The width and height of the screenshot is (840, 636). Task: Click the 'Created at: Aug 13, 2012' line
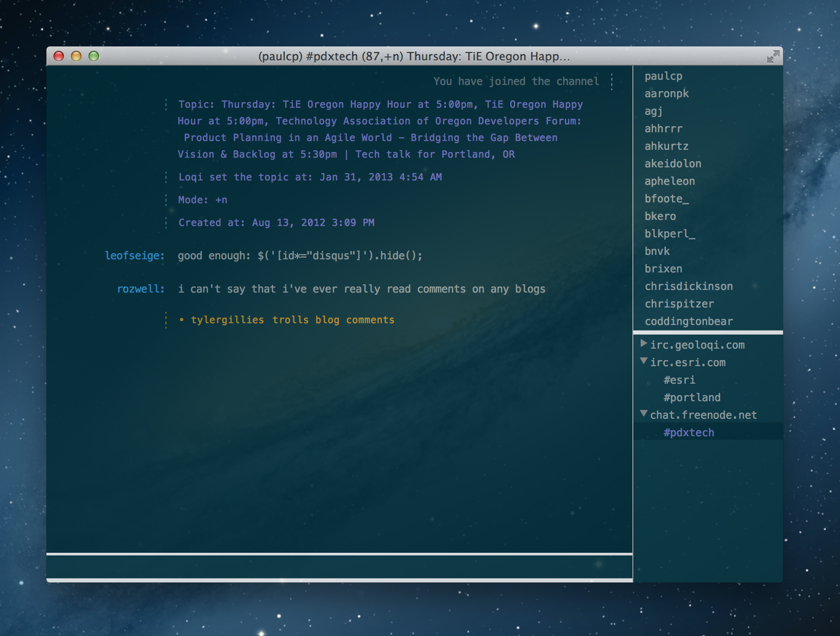pyautogui.click(x=276, y=223)
